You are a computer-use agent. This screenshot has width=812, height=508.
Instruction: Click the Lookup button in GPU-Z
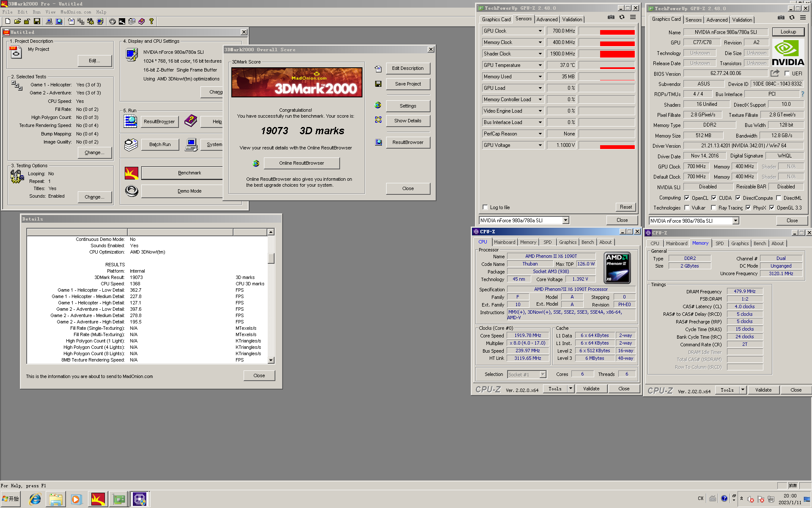788,32
